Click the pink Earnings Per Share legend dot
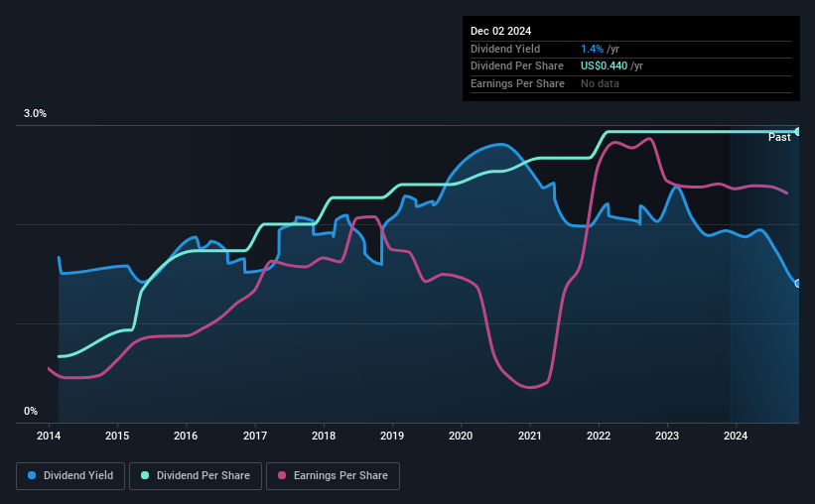Screen dimensions: 815x504 [282, 475]
